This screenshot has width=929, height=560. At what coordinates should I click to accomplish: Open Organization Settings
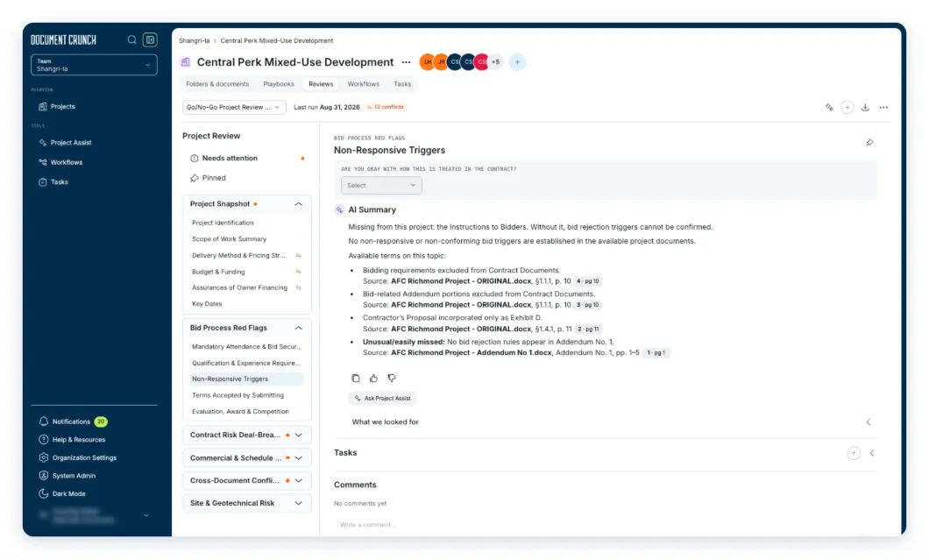84,458
